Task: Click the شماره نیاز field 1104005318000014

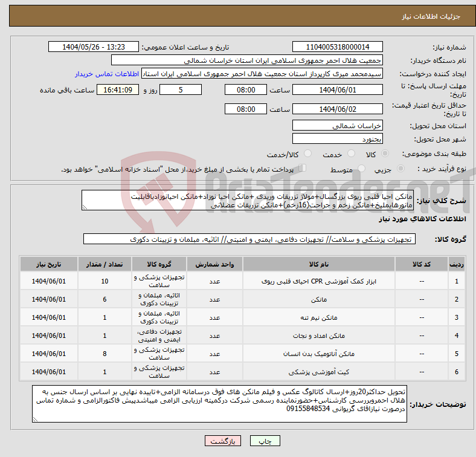Action: (337, 47)
